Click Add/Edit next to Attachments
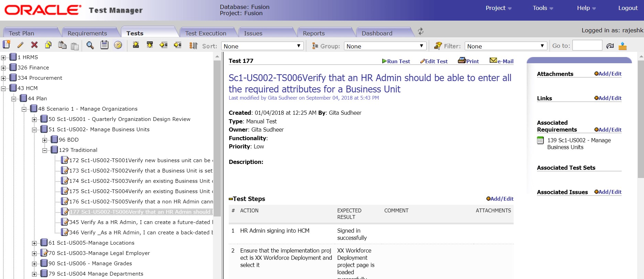This screenshot has height=279, width=644. [608, 74]
